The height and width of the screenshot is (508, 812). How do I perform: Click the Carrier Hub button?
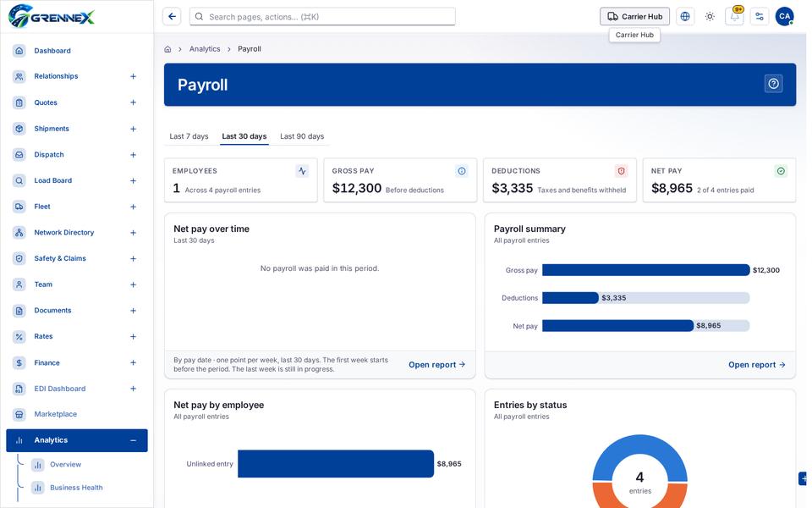point(634,17)
